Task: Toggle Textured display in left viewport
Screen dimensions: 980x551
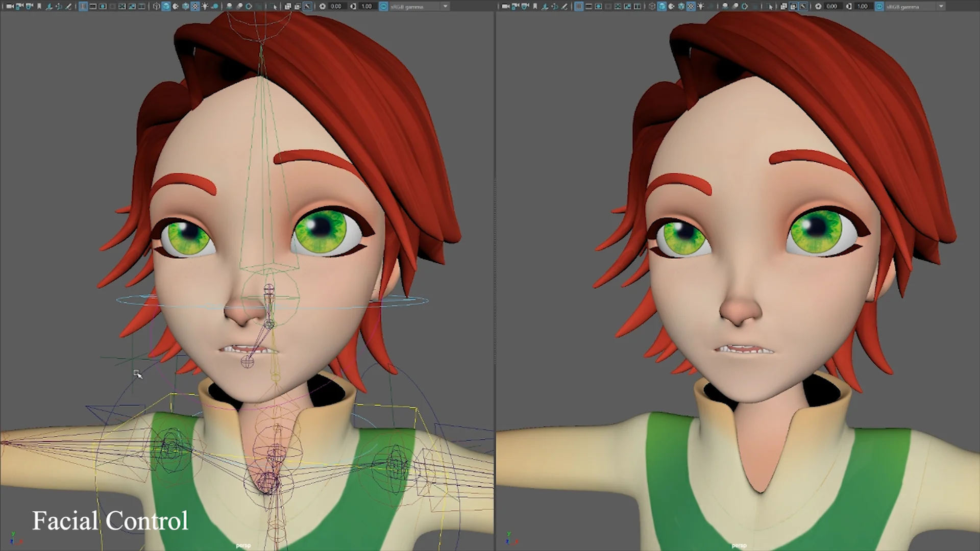Action: [x=195, y=6]
